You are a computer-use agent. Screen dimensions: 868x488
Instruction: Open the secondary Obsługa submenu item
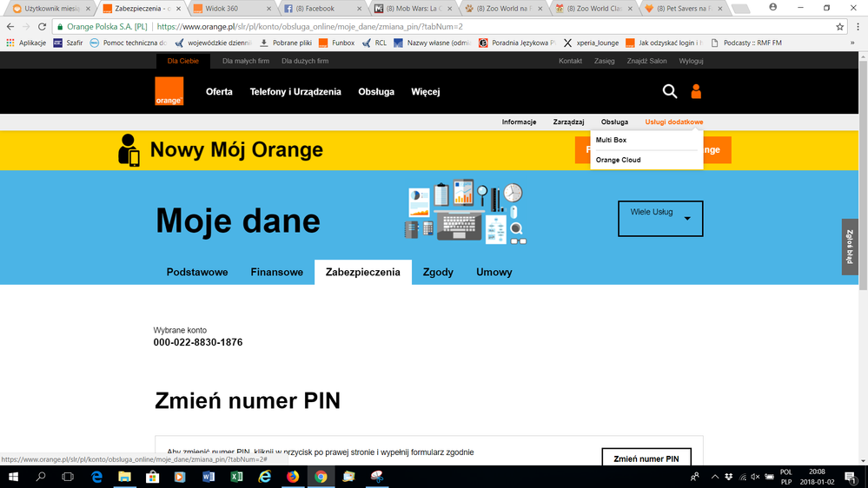pos(614,122)
